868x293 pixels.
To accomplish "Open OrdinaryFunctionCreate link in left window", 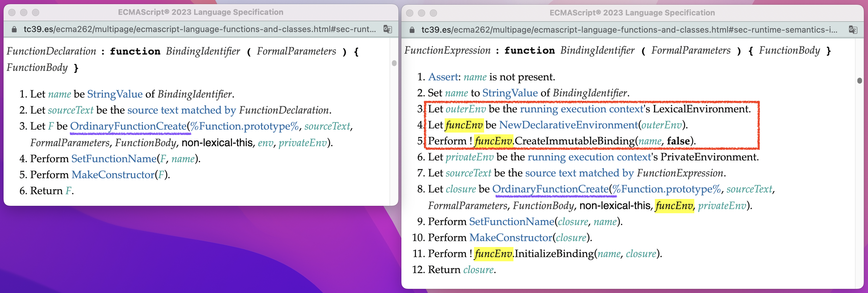I will tap(128, 126).
